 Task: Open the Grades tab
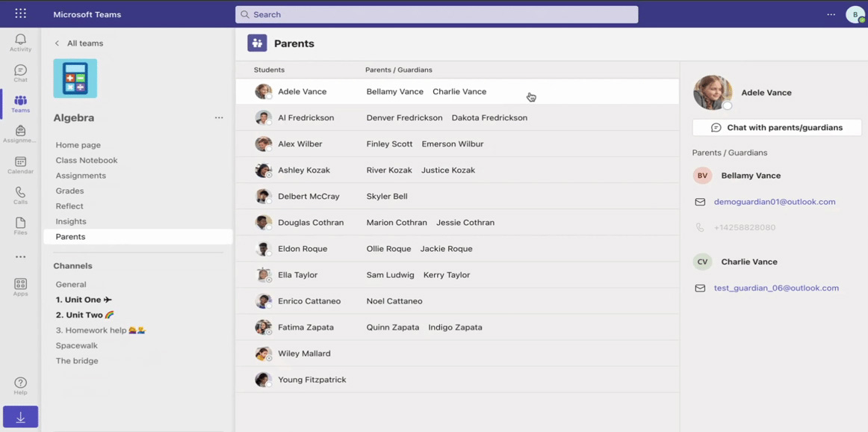[x=69, y=191]
